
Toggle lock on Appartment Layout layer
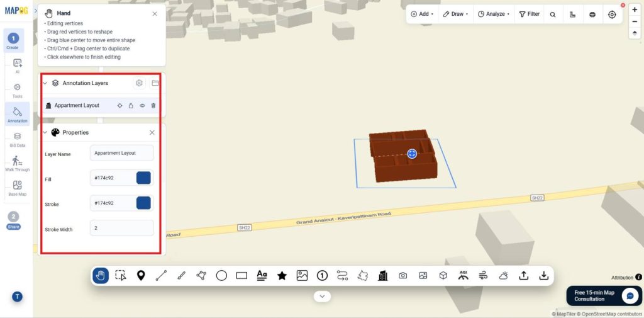[x=131, y=106]
